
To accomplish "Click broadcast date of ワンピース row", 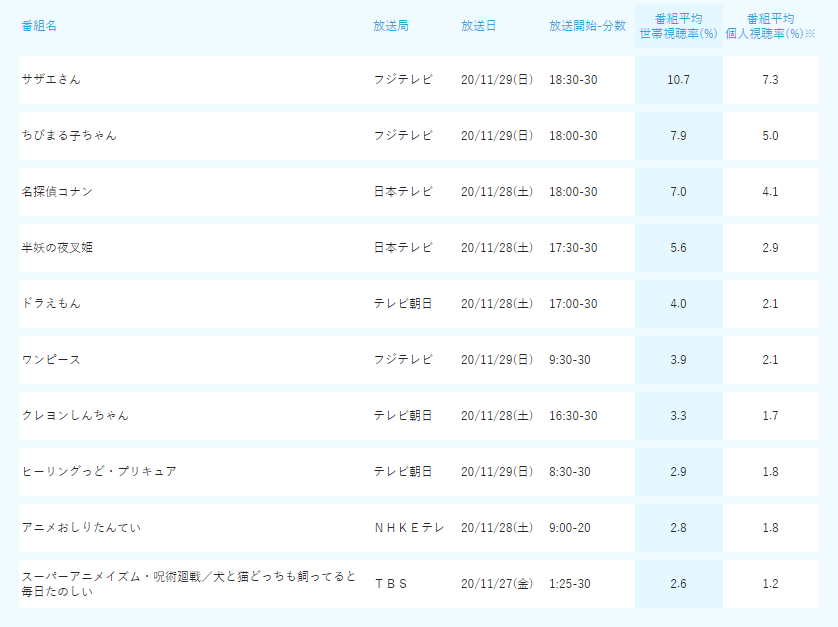I will (x=497, y=360).
